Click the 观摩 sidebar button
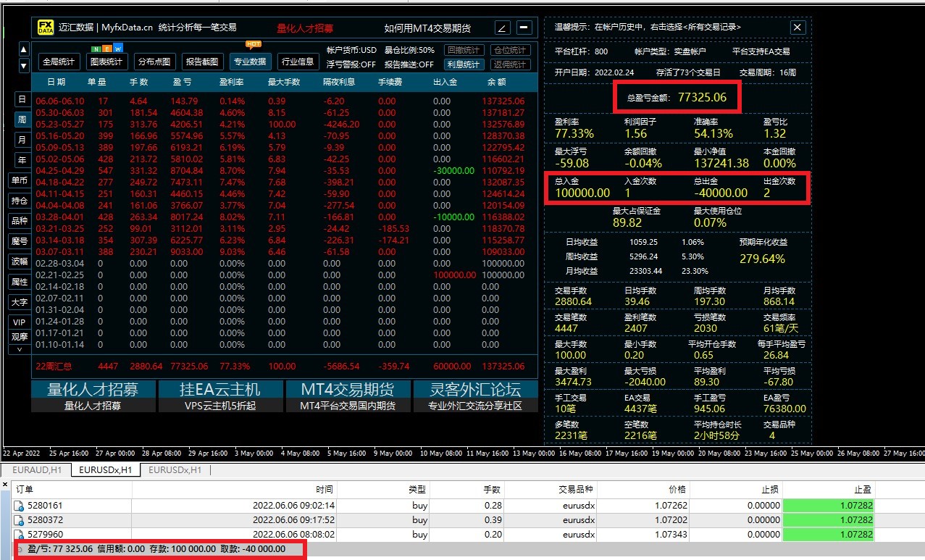The width and height of the screenshot is (925, 560). [20, 337]
